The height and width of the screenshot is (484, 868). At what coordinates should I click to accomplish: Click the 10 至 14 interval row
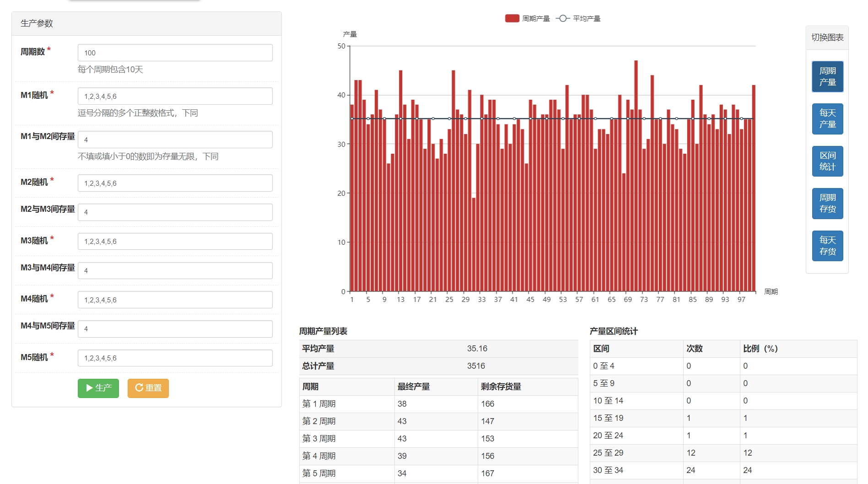click(723, 401)
